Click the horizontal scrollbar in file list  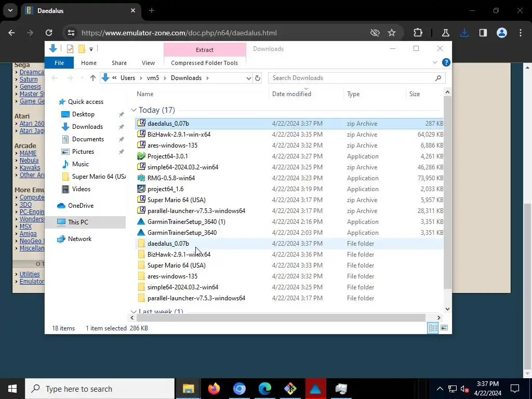click(x=281, y=317)
